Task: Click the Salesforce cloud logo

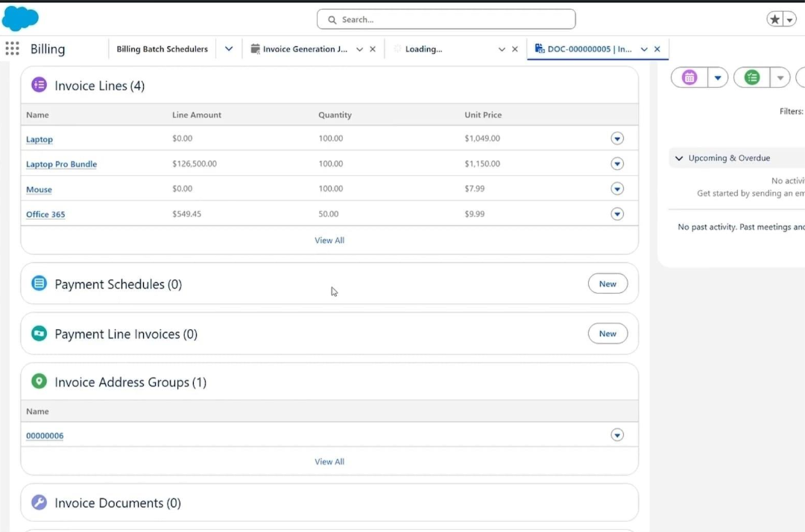Action: pyautogui.click(x=20, y=18)
